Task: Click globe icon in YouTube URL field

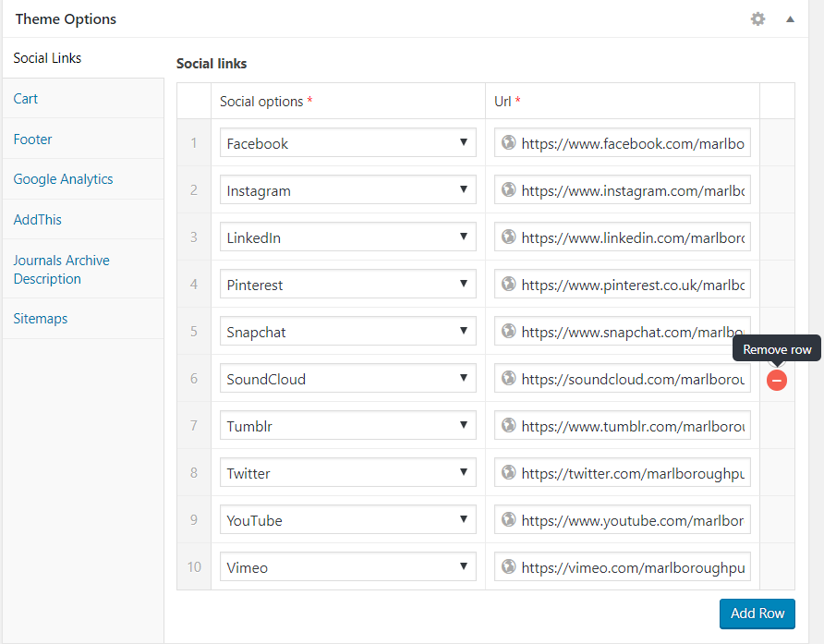Action: [508, 519]
